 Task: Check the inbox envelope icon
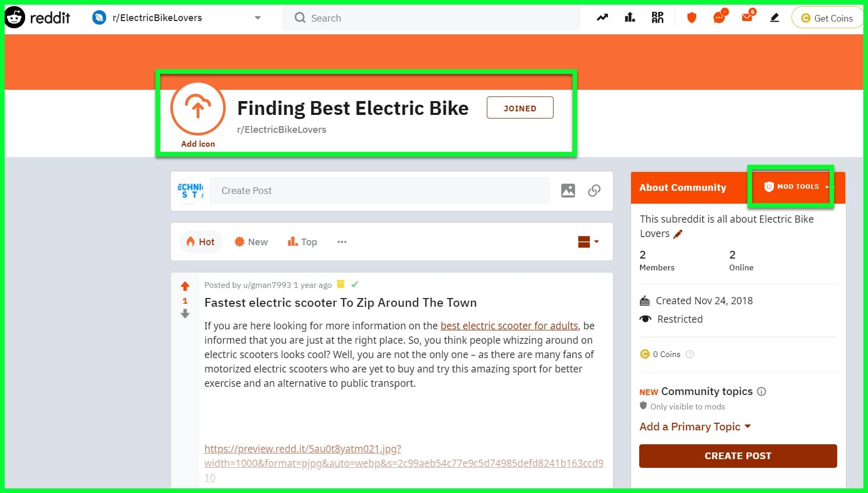click(747, 17)
